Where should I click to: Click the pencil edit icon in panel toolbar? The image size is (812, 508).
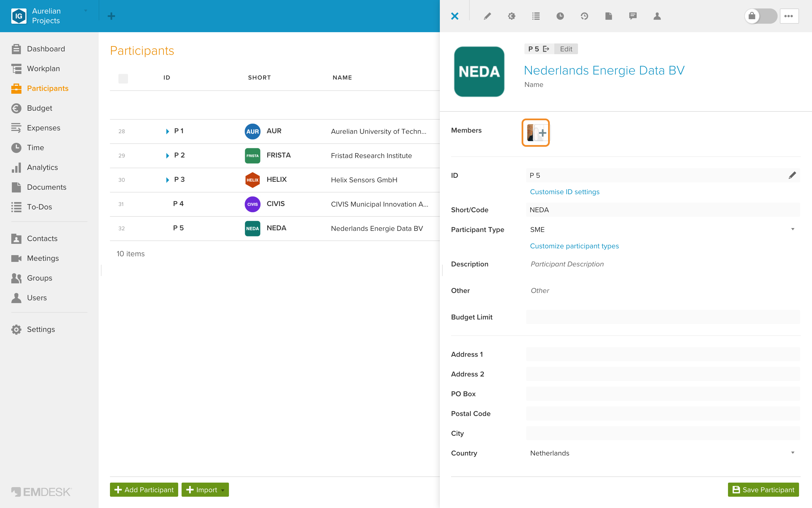coord(487,16)
